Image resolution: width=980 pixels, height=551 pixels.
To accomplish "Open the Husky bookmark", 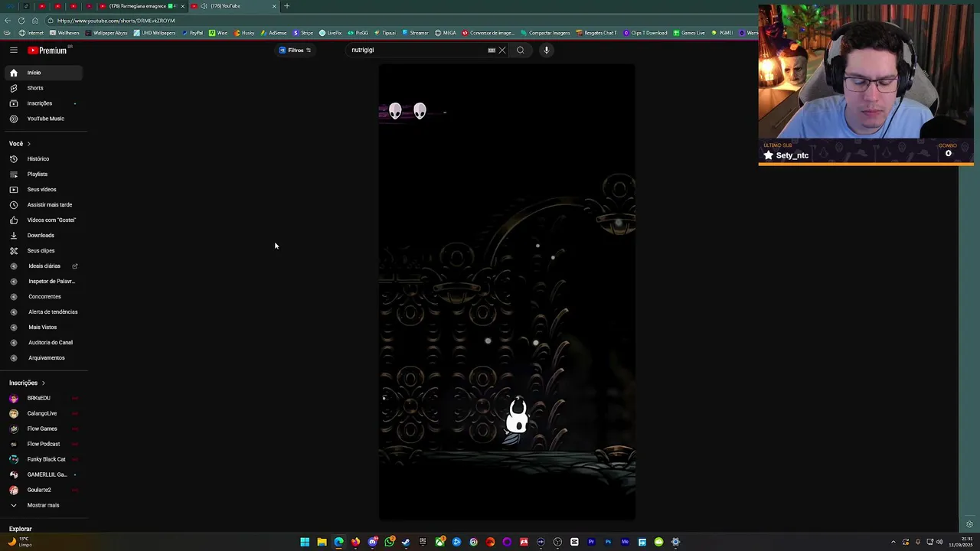I will 244,33.
